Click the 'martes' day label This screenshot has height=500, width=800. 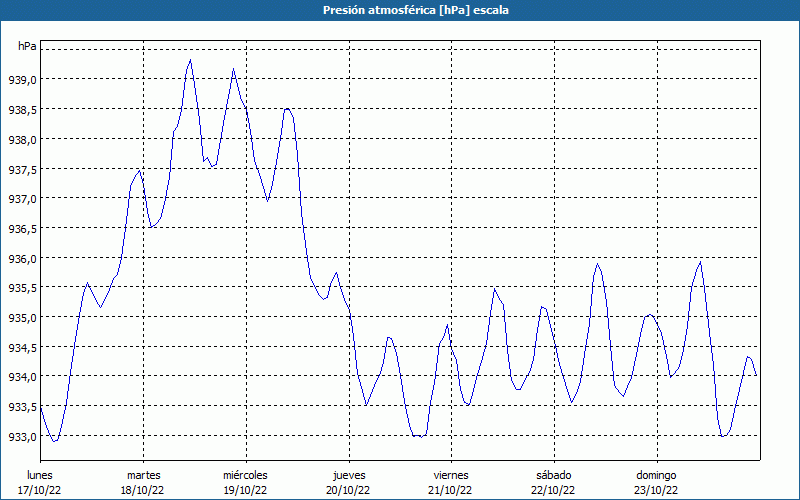click(x=144, y=475)
